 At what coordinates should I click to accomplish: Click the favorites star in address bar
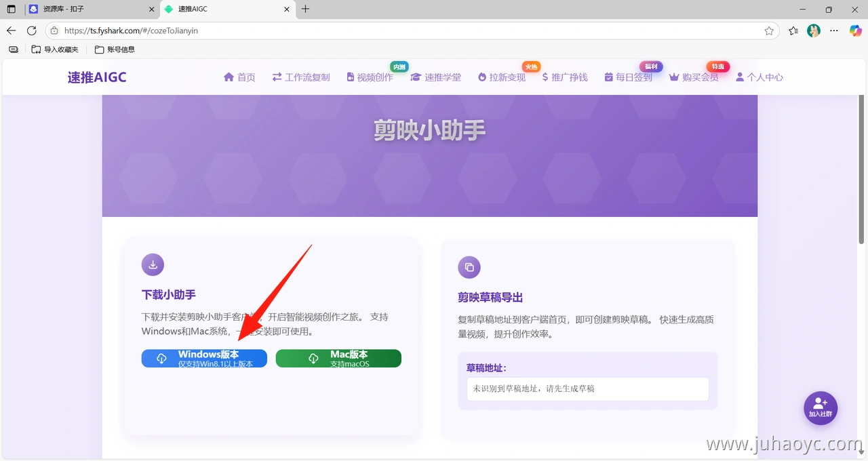point(769,31)
